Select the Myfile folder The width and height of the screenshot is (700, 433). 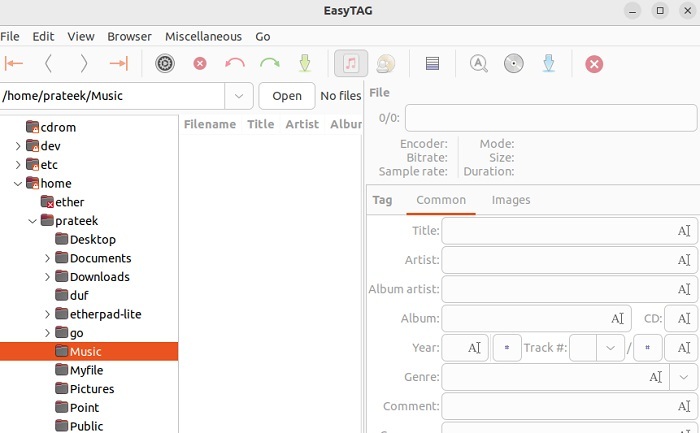click(86, 370)
